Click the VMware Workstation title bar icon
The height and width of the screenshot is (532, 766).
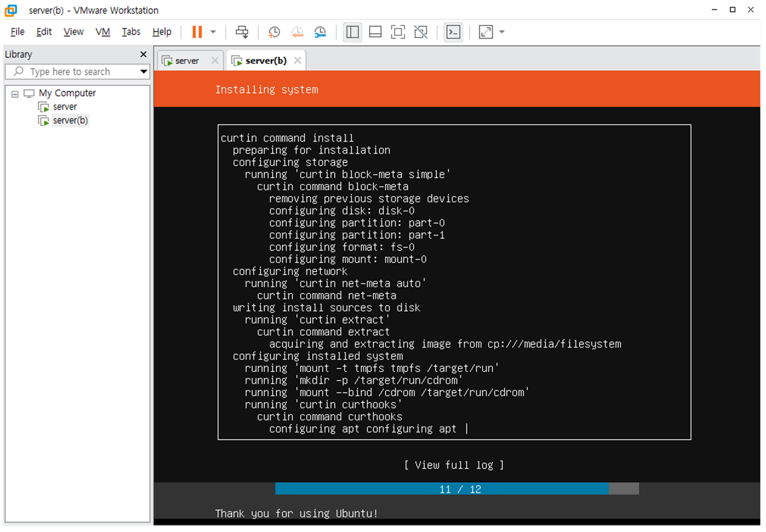[11, 10]
